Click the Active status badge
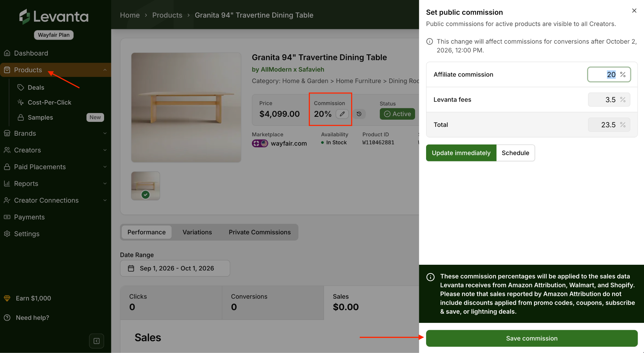This screenshot has width=644, height=353. pos(397,114)
